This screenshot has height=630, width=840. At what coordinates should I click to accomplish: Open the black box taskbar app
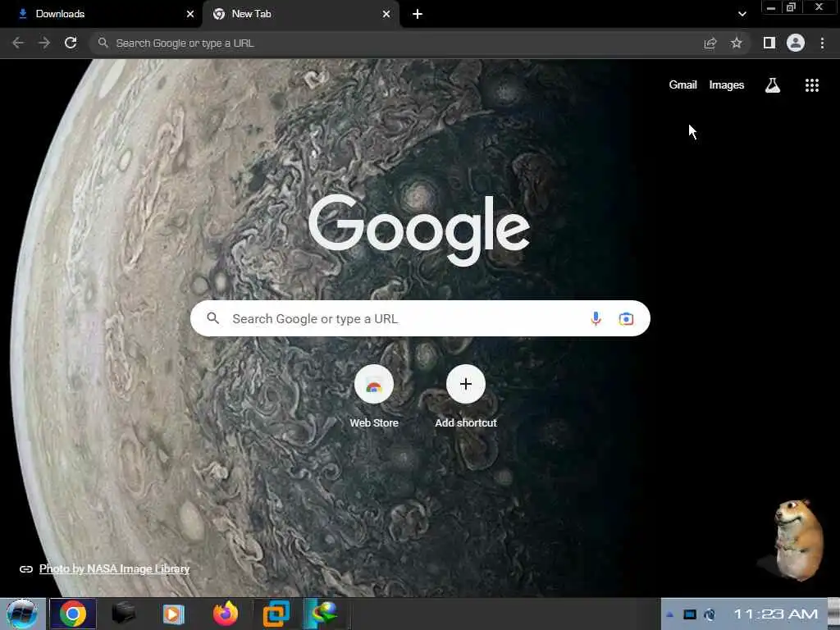pos(124,613)
